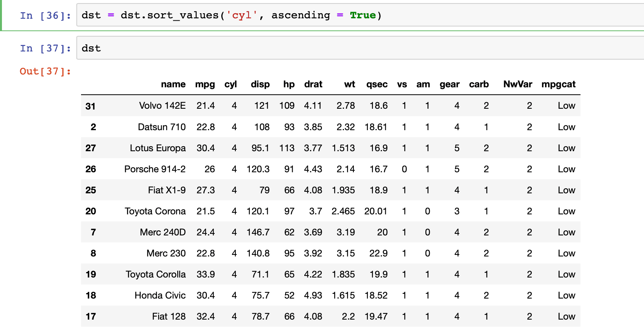Select the Datsun 710 name cell

[x=162, y=127]
